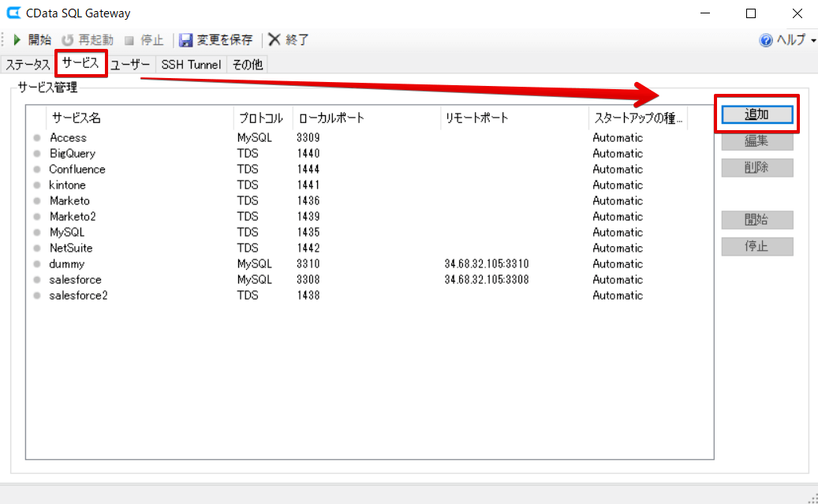
Task: Click the 追加 button
Action: (x=757, y=114)
